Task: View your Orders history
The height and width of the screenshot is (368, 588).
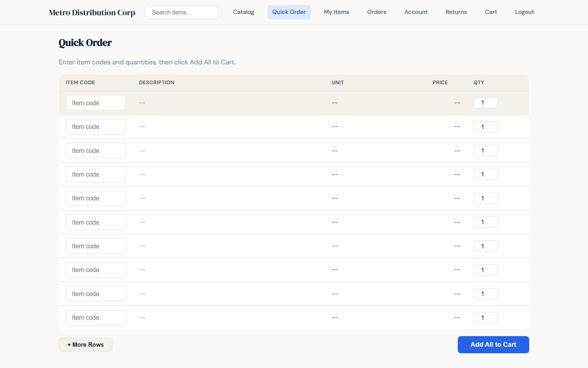Action: pos(376,12)
